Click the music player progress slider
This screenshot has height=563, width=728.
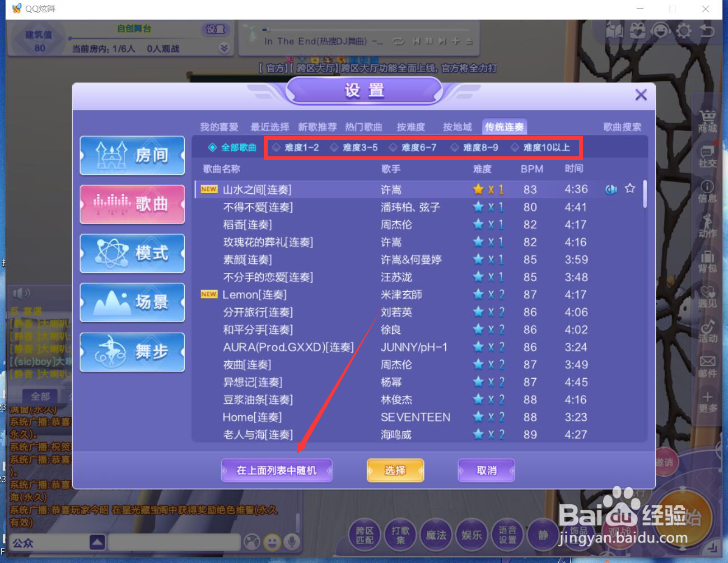[366, 30]
